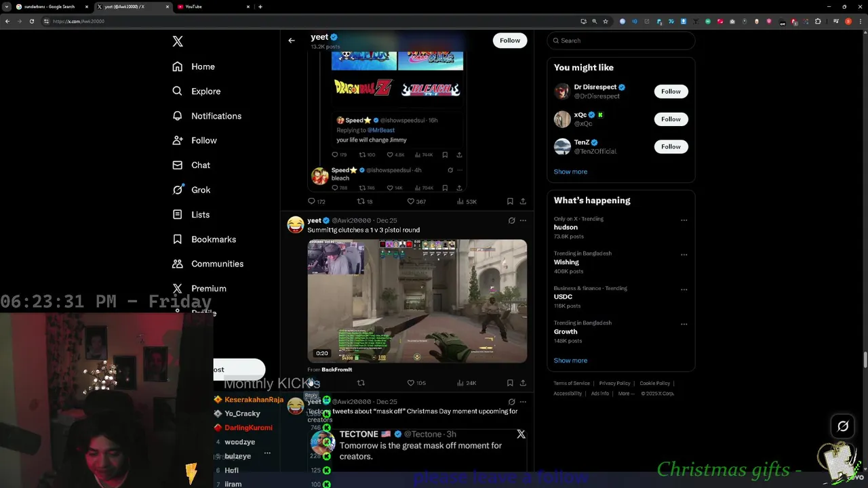The height and width of the screenshot is (488, 868).
Task: Open Home in X sidebar
Action: click(x=194, y=66)
